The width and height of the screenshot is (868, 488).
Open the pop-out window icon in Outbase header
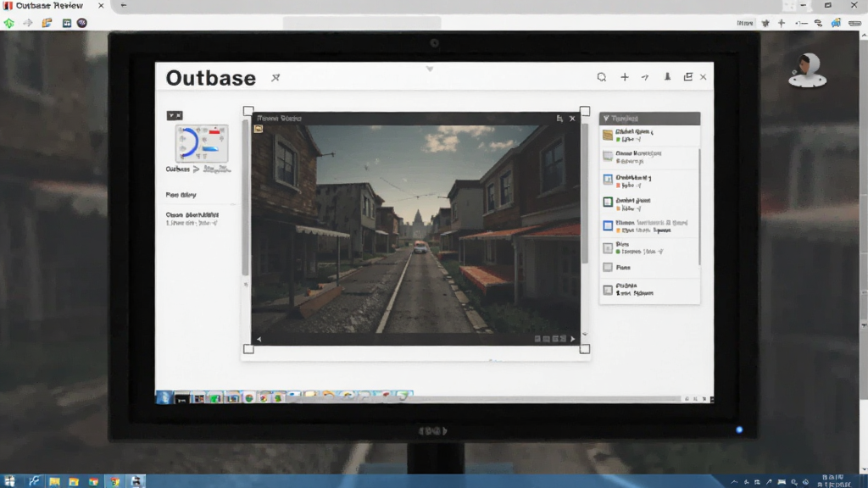coord(688,77)
